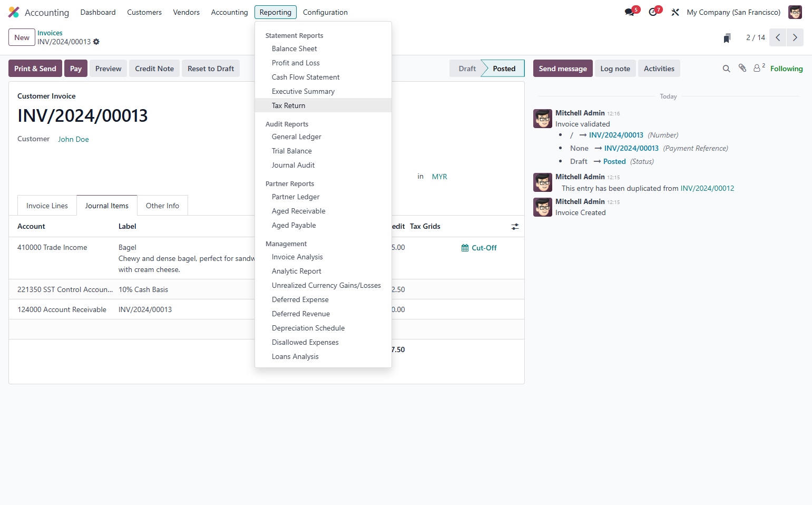The image size is (812, 505).
Task: Open column adjust settings icon
Action: click(515, 227)
